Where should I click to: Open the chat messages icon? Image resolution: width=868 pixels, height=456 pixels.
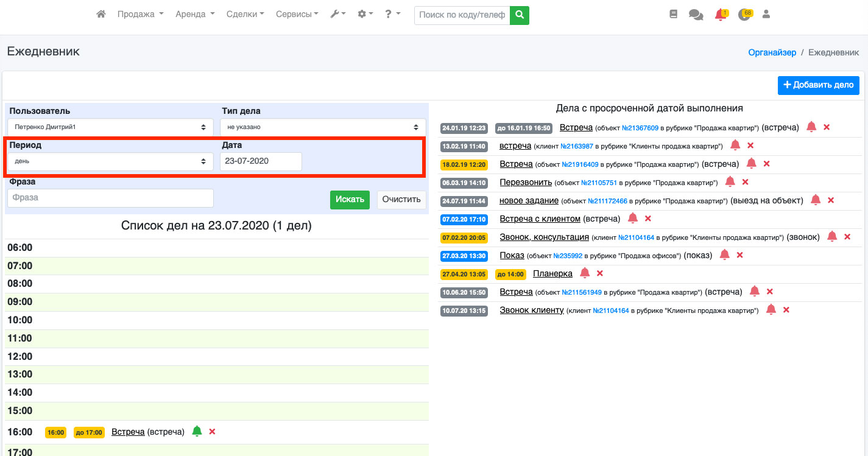click(696, 15)
